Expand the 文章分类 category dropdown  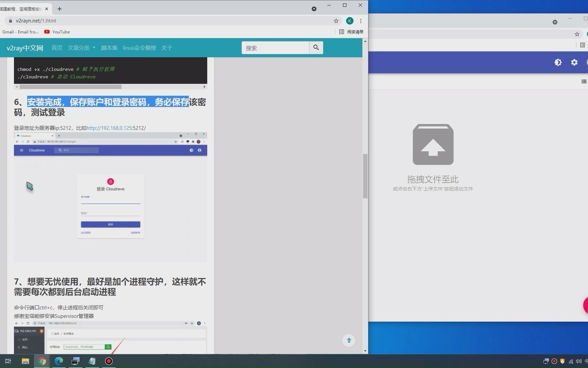81,48
